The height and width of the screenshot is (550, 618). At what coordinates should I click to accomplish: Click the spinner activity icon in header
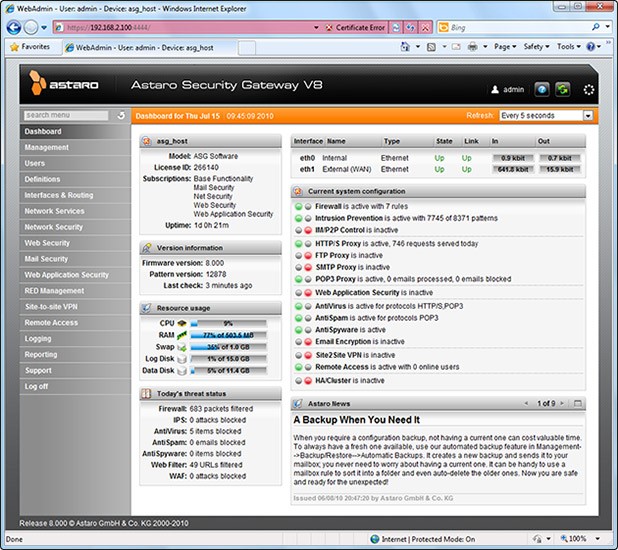point(588,90)
